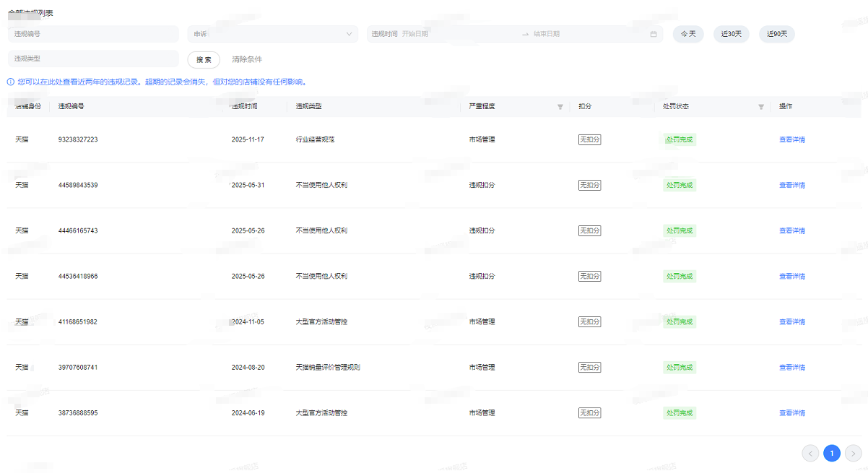Open 查看详情 for violation 39707608741
This screenshot has height=476, width=868.
click(x=791, y=367)
